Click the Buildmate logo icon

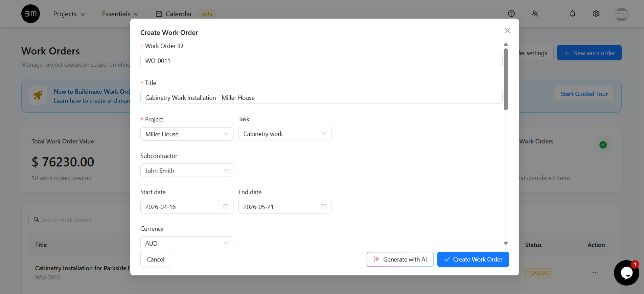[30, 14]
